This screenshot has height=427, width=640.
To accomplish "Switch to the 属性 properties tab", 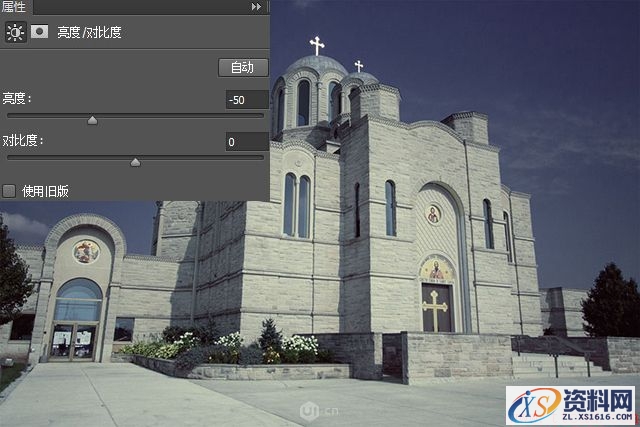I will click(14, 7).
